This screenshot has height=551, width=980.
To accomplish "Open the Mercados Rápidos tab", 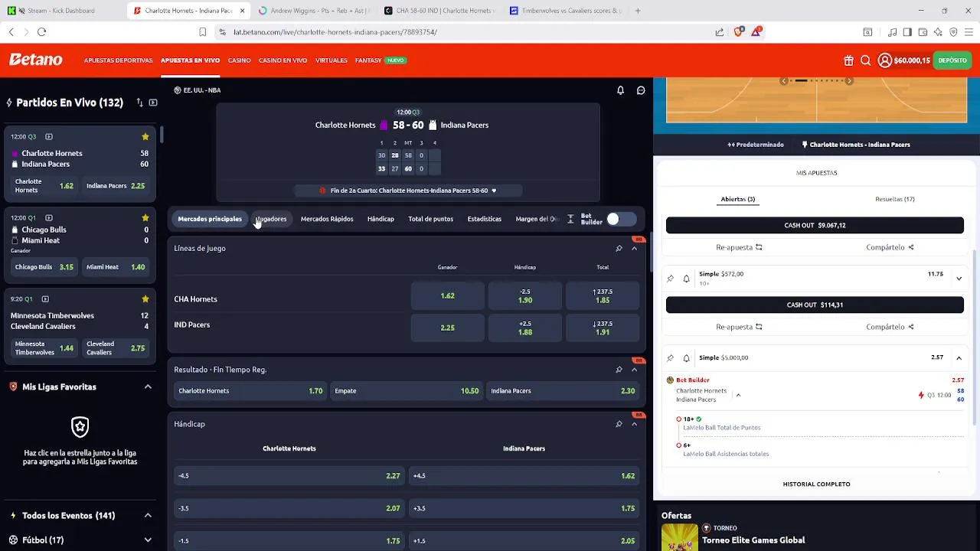I will 327,219.
